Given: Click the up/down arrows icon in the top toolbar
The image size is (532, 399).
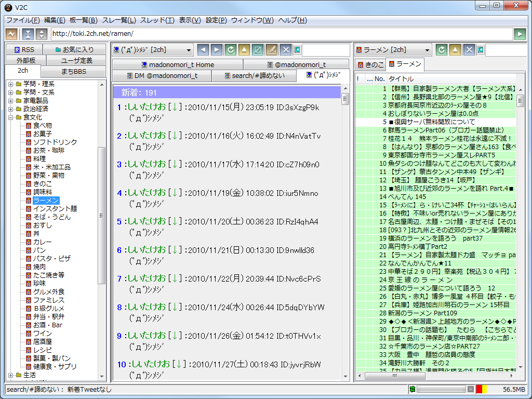Looking at the screenshot, I should coord(42,34).
